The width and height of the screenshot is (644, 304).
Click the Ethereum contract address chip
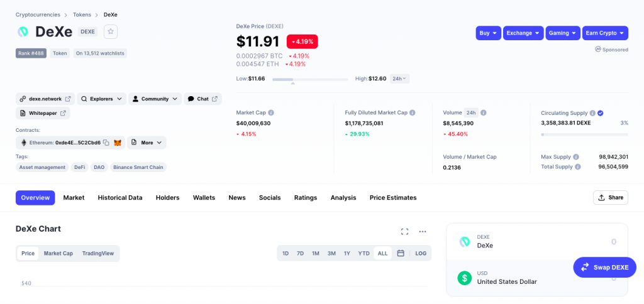(x=70, y=143)
